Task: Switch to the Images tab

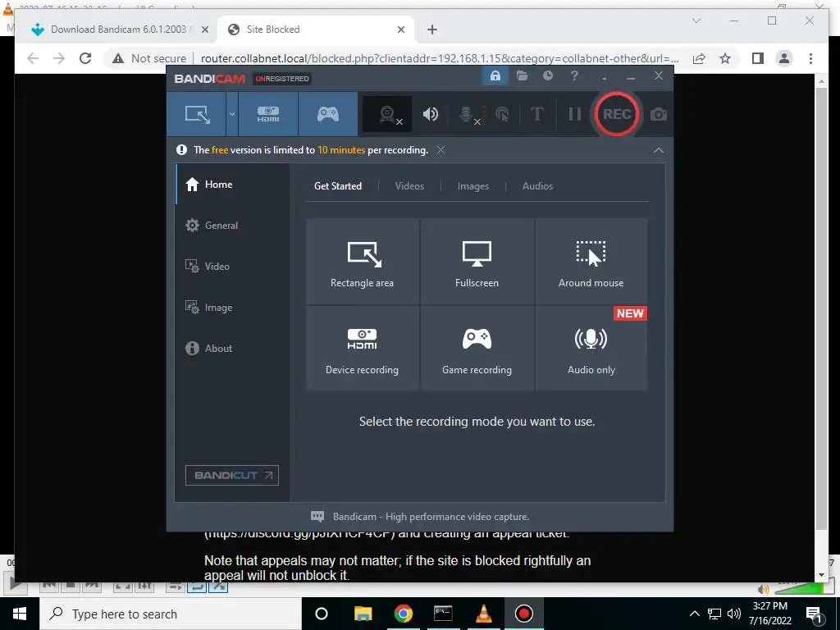Action: coord(473,186)
